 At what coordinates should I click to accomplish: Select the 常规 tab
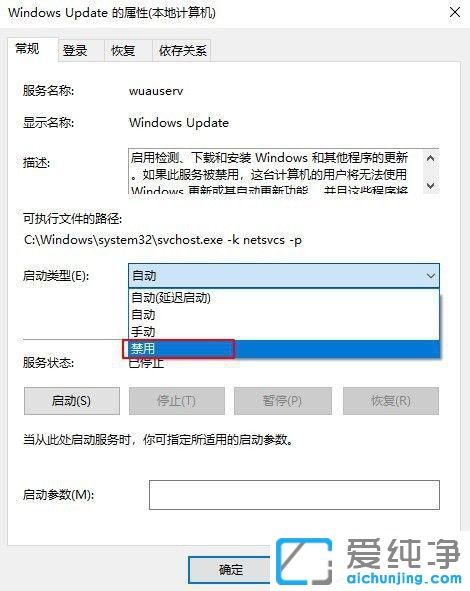pos(28,49)
